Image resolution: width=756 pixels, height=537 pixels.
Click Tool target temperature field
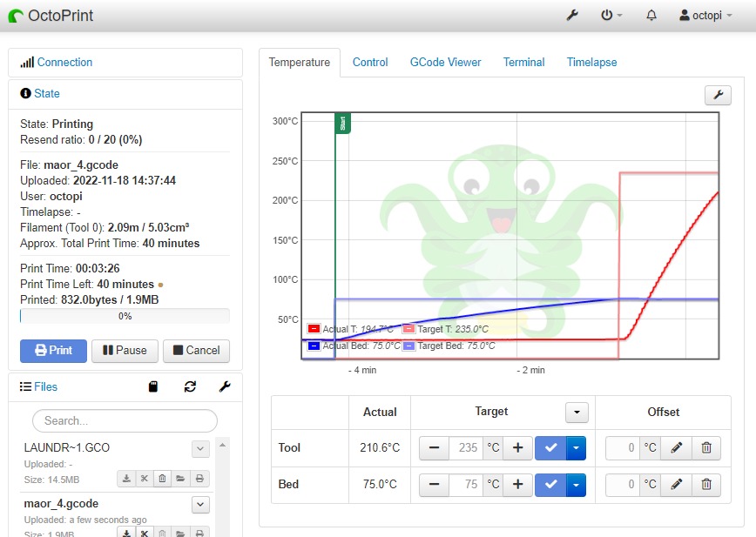click(466, 448)
